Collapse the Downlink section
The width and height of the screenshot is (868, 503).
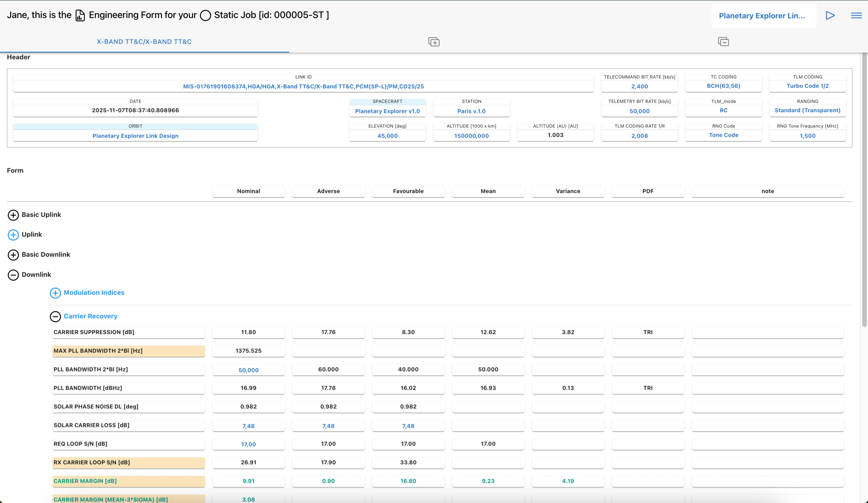[13, 275]
